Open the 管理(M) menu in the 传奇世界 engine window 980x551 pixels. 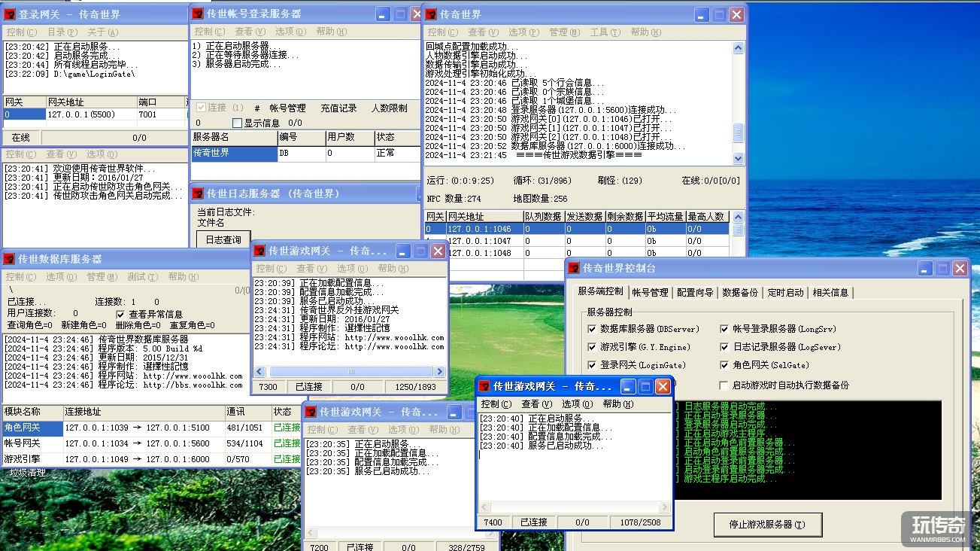click(564, 32)
